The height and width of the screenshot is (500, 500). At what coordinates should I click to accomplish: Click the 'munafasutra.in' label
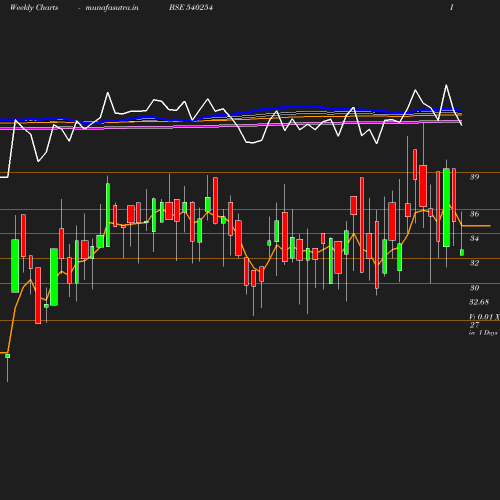click(112, 8)
